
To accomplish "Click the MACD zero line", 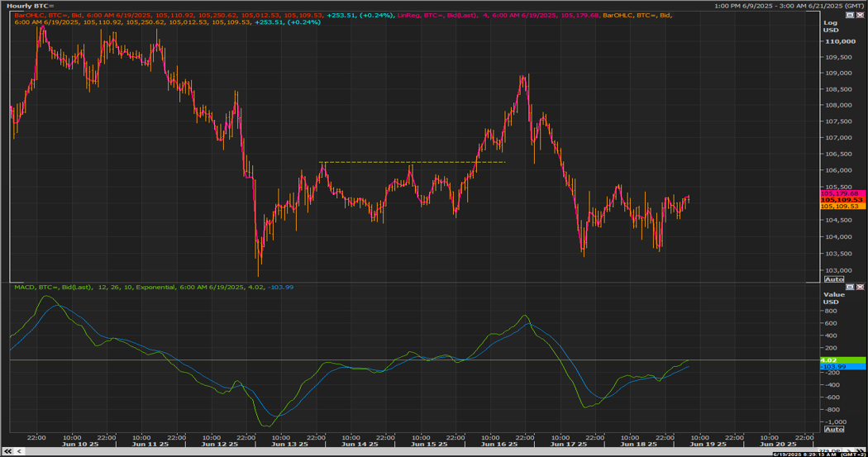I will 414,360.
